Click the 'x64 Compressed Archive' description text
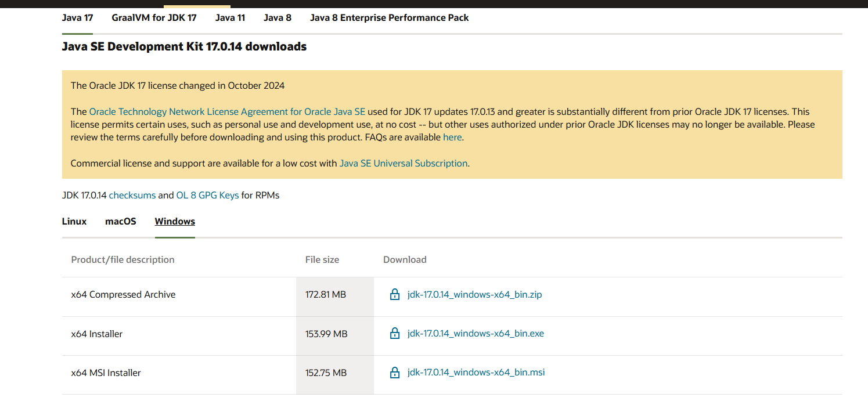Viewport: 868px width, 412px height. click(123, 294)
